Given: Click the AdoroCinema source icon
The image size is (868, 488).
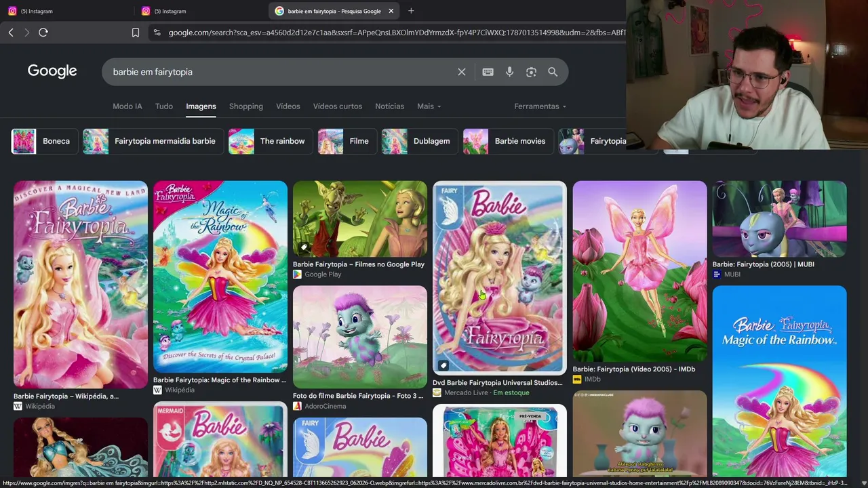Looking at the screenshot, I should tap(297, 406).
